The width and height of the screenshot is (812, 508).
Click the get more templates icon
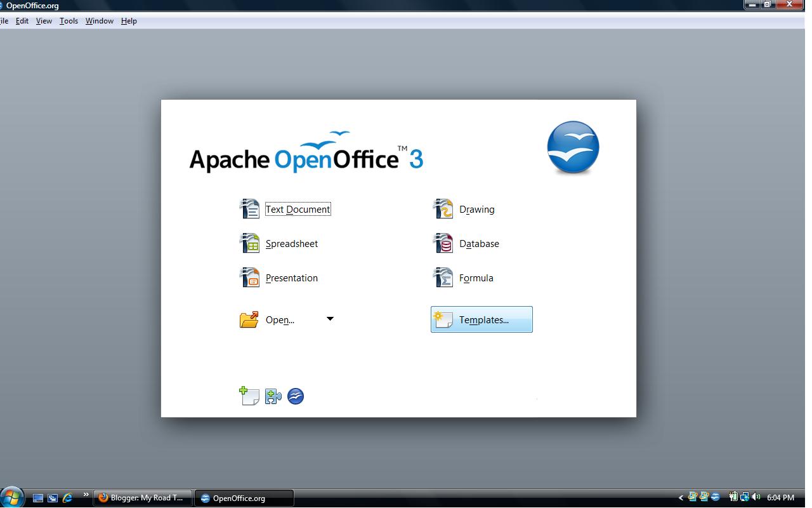click(x=249, y=396)
